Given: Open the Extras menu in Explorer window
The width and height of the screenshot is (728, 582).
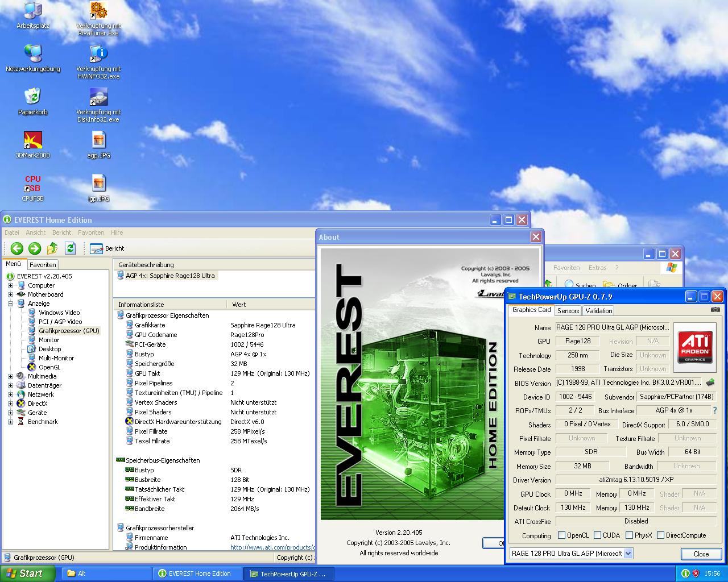Looking at the screenshot, I should coord(597,268).
